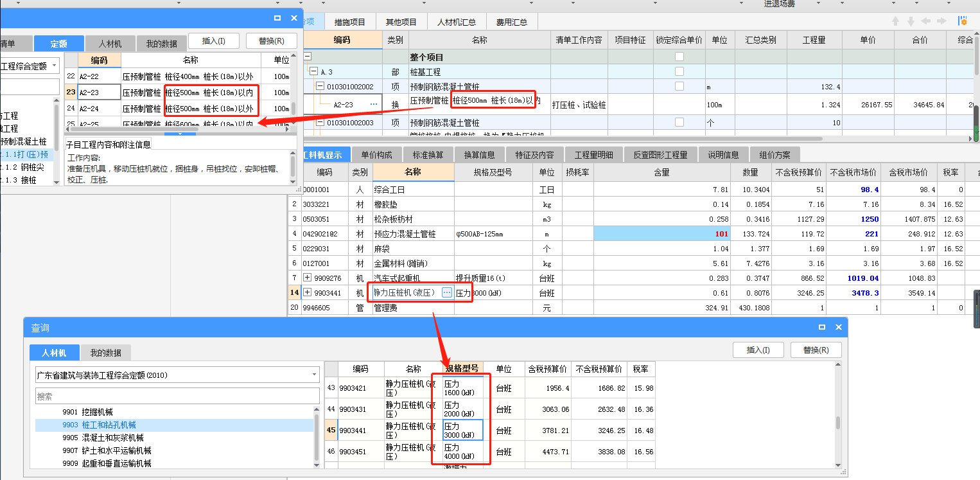Select 我的数据 tab in top-left dialog
The height and width of the screenshot is (480, 980).
click(x=161, y=44)
